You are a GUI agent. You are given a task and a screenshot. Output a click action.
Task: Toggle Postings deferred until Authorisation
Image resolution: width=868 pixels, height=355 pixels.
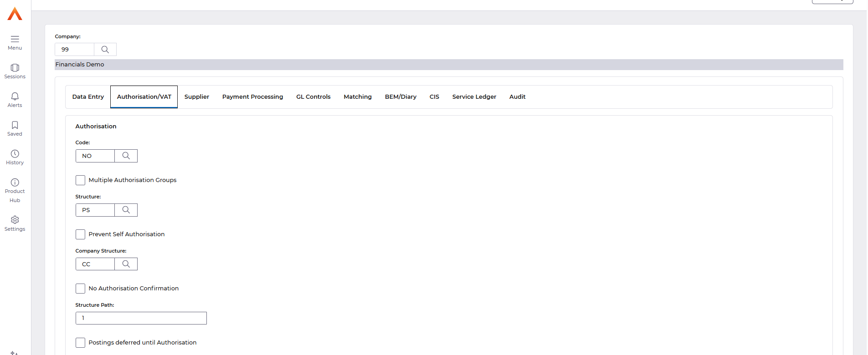tap(80, 343)
